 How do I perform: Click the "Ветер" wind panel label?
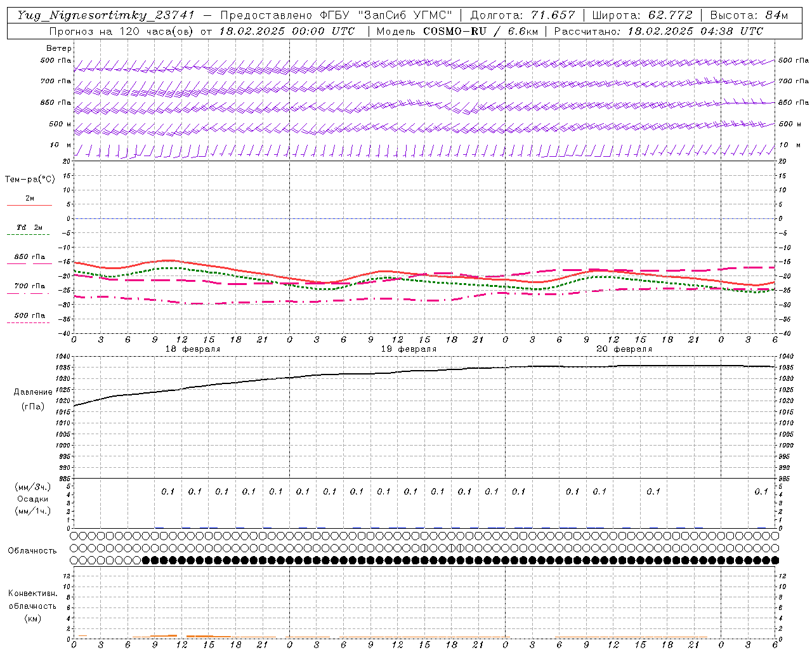(59, 48)
